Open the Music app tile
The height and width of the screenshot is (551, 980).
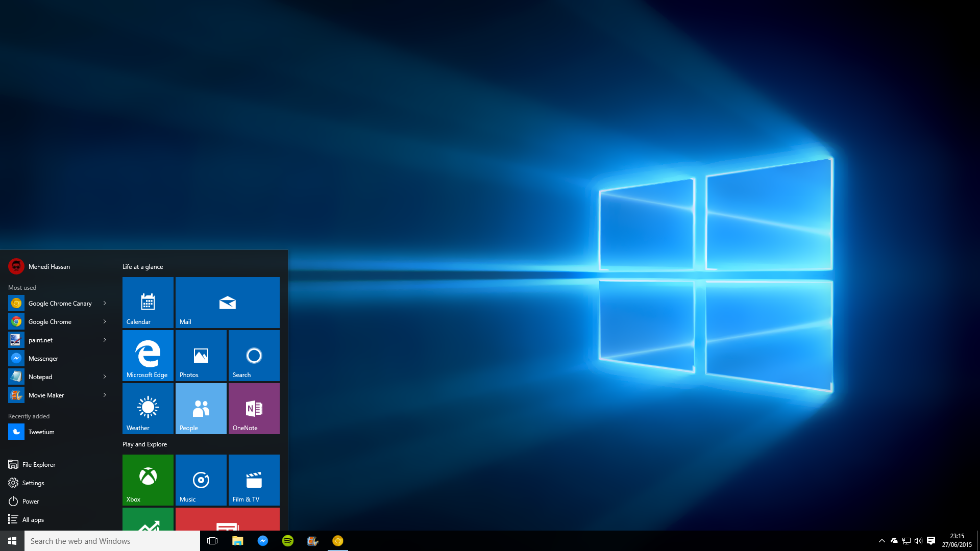coord(201,480)
